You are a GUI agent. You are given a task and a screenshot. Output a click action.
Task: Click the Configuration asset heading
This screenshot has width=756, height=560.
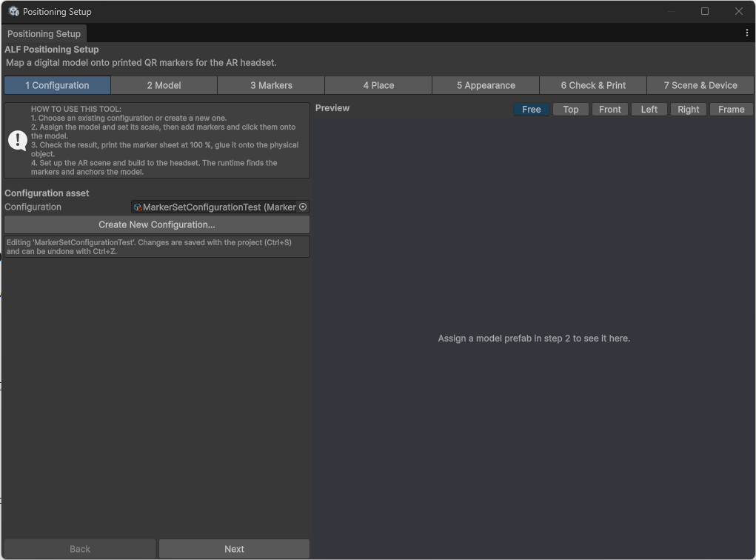coord(47,193)
